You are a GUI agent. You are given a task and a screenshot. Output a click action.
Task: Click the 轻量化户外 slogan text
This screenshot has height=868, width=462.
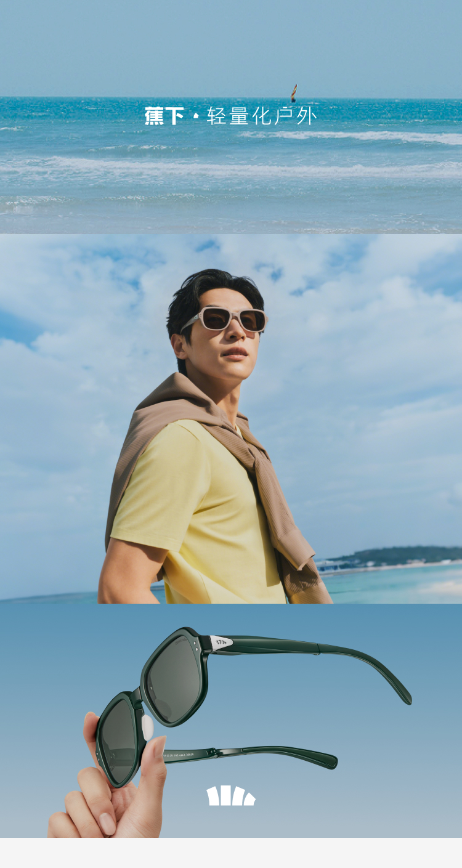(262, 116)
